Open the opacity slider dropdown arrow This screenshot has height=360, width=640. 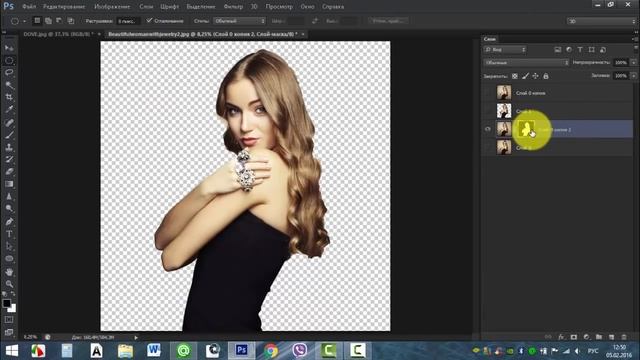pyautogui.click(x=633, y=62)
